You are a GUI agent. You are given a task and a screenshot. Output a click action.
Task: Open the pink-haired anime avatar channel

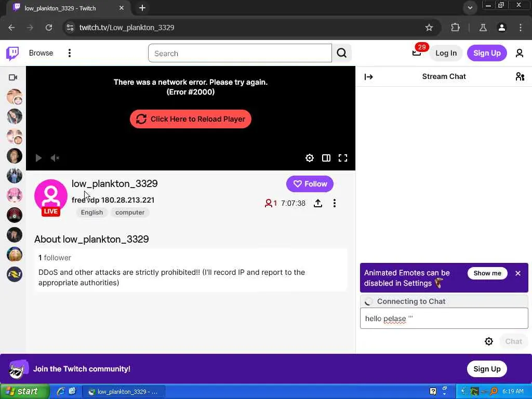tap(15, 195)
